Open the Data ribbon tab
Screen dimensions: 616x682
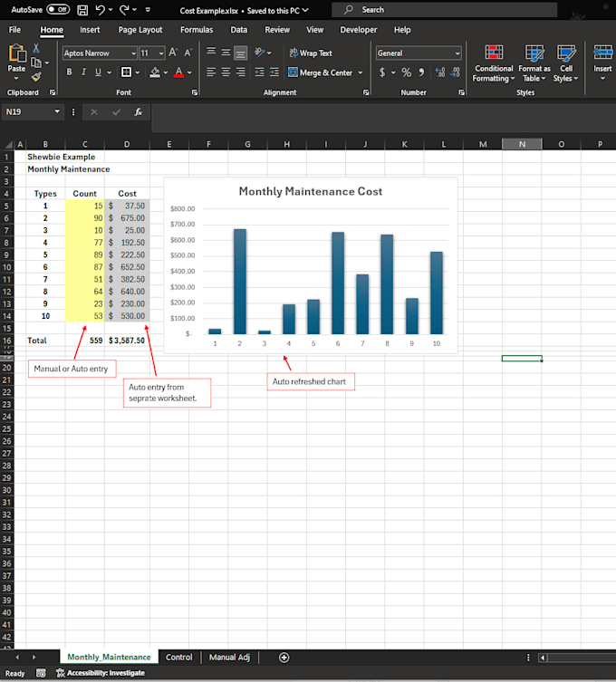click(239, 30)
